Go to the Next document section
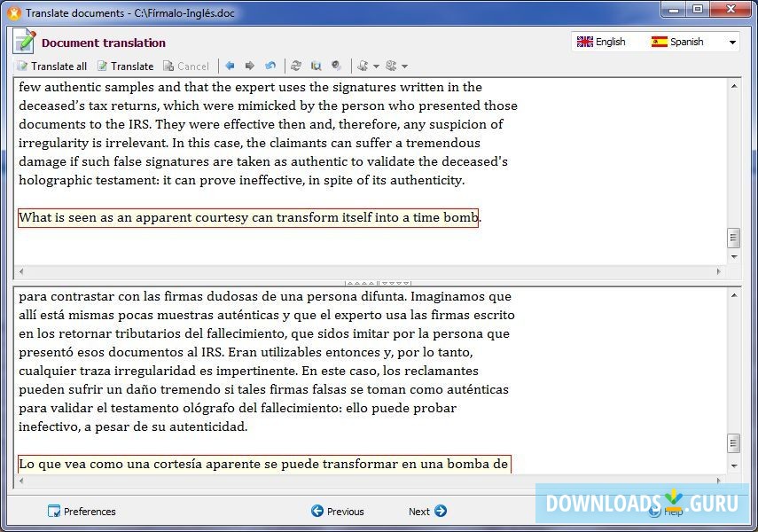Viewport: 758px width, 532px height. 425,512
